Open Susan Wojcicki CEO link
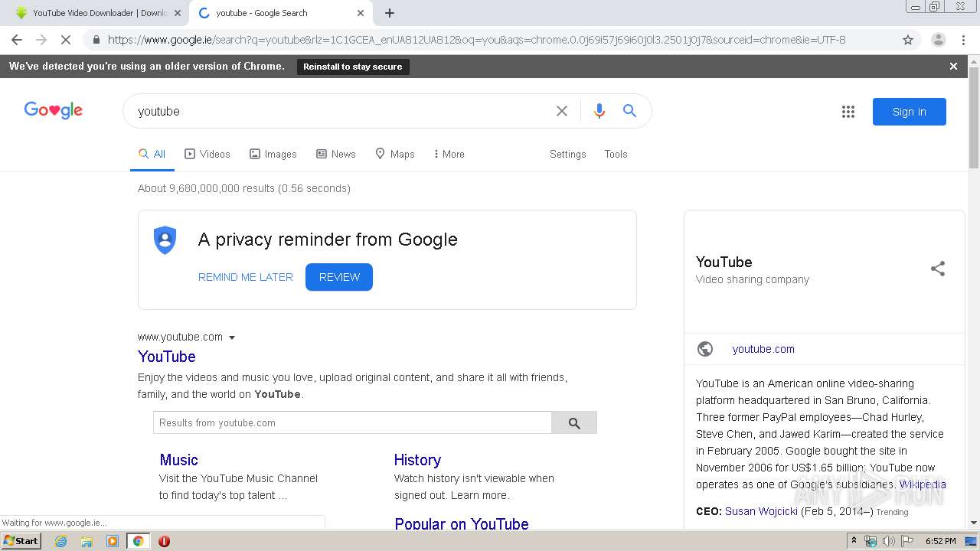The width and height of the screenshot is (980, 551). pos(761,511)
